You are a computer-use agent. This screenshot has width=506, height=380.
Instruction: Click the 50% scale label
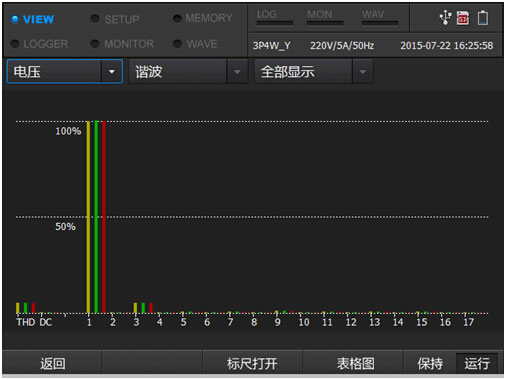65,227
